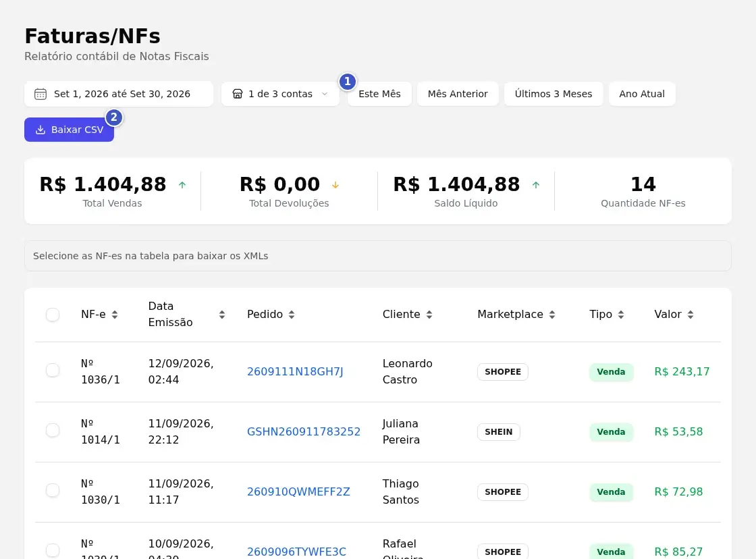
Task: Click the NF-e column header label
Action: point(93,315)
